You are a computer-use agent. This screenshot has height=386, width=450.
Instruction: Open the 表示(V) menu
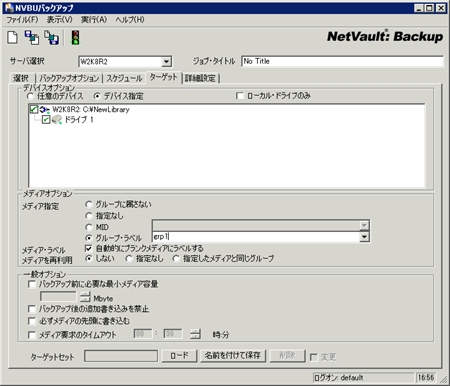coord(59,20)
